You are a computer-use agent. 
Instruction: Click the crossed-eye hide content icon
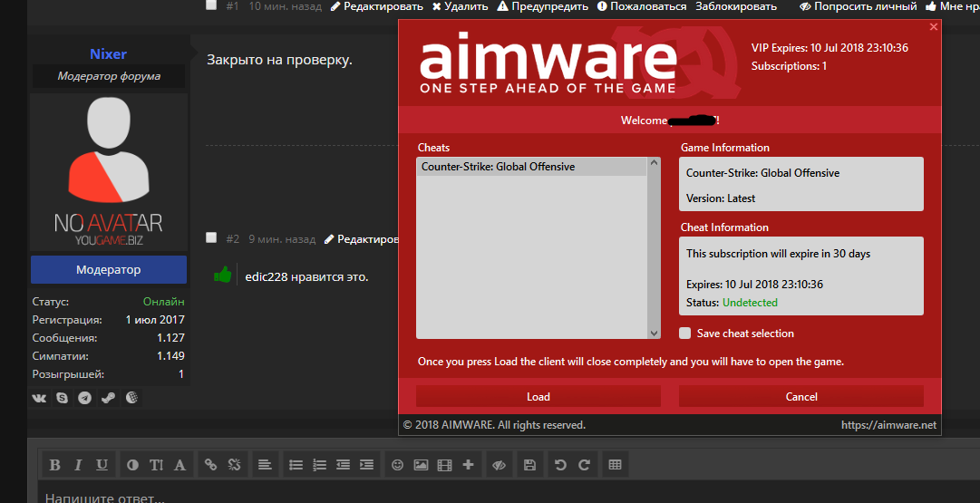point(499,465)
